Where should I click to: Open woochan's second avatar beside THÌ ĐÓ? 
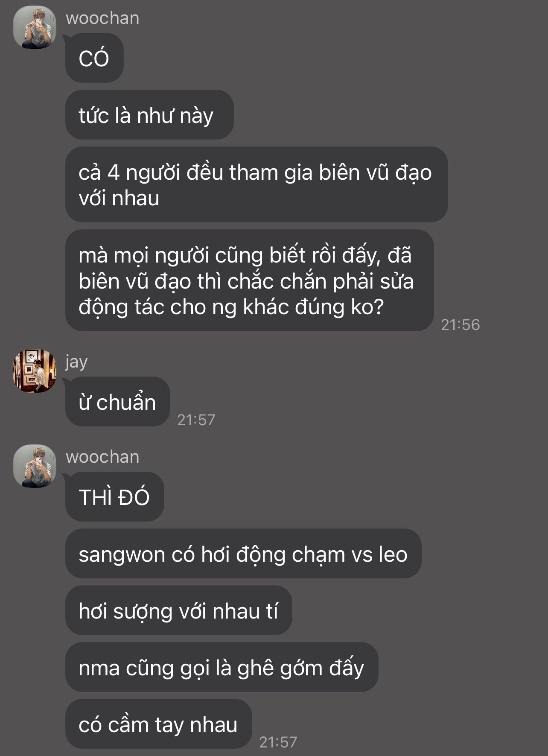coord(35,466)
